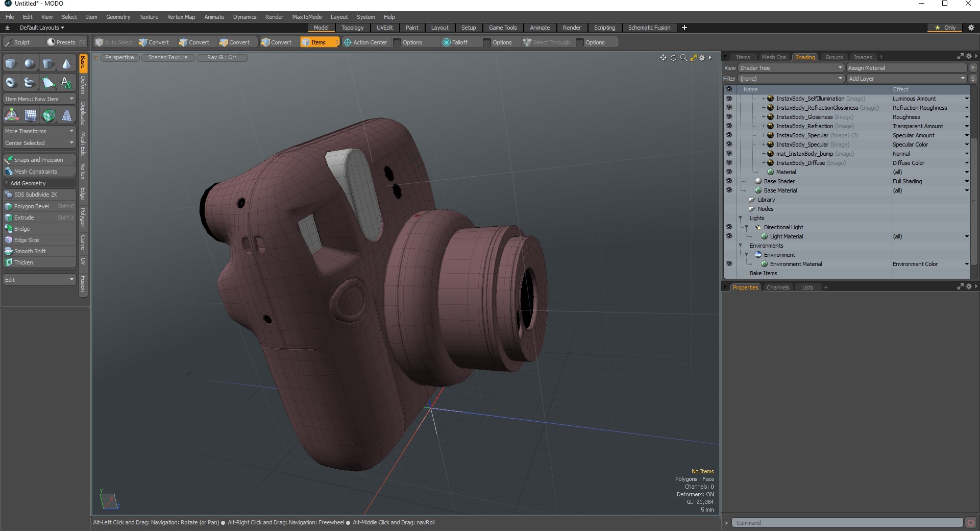Toggle the Auto Select option

[x=114, y=42]
